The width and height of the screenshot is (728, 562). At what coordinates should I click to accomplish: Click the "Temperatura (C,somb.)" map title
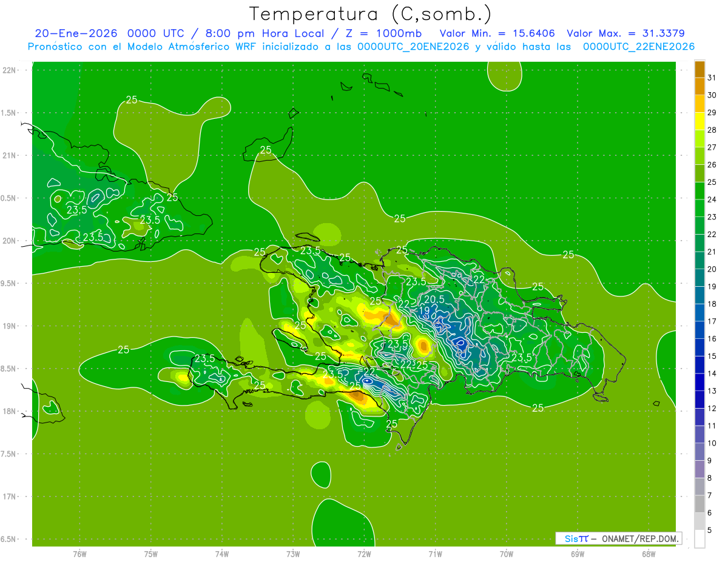[x=370, y=13]
